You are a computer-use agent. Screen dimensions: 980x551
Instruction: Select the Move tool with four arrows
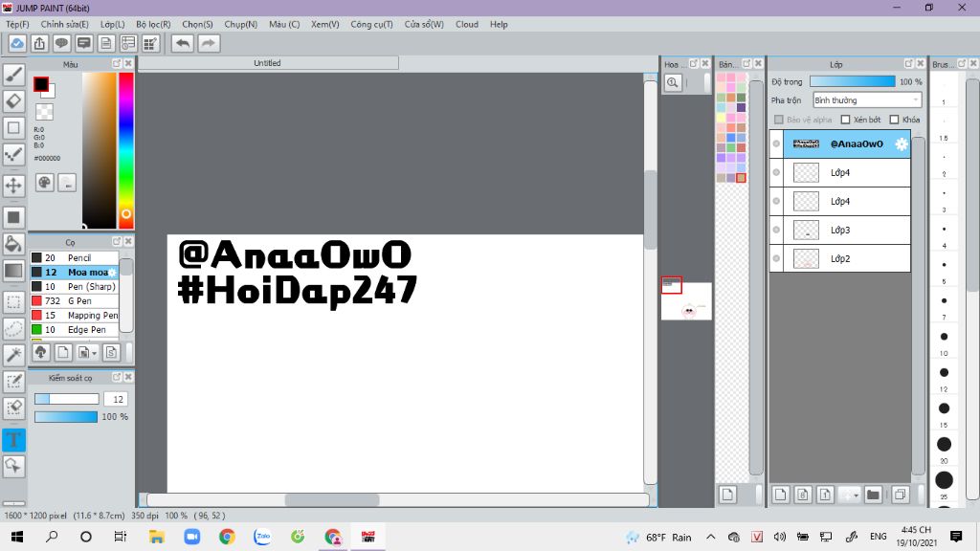[13, 186]
